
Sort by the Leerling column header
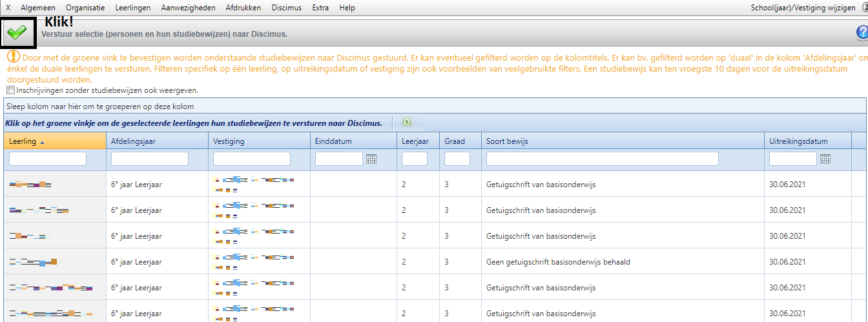[x=55, y=141]
